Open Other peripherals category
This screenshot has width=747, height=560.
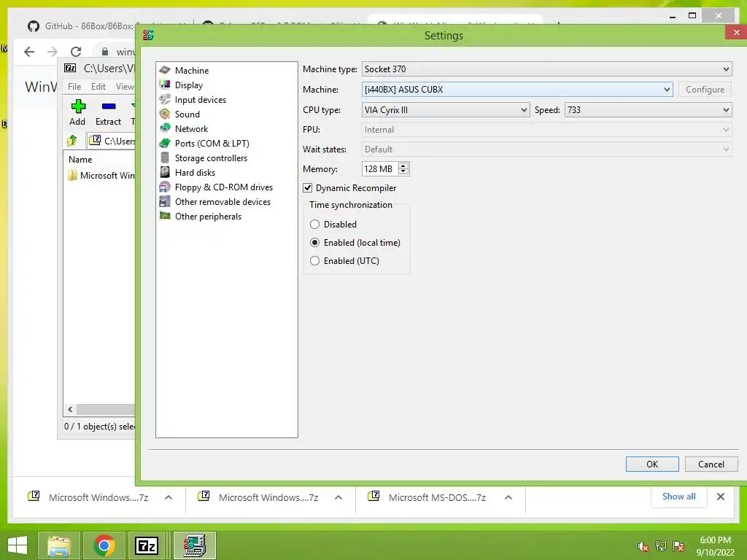[x=208, y=217]
